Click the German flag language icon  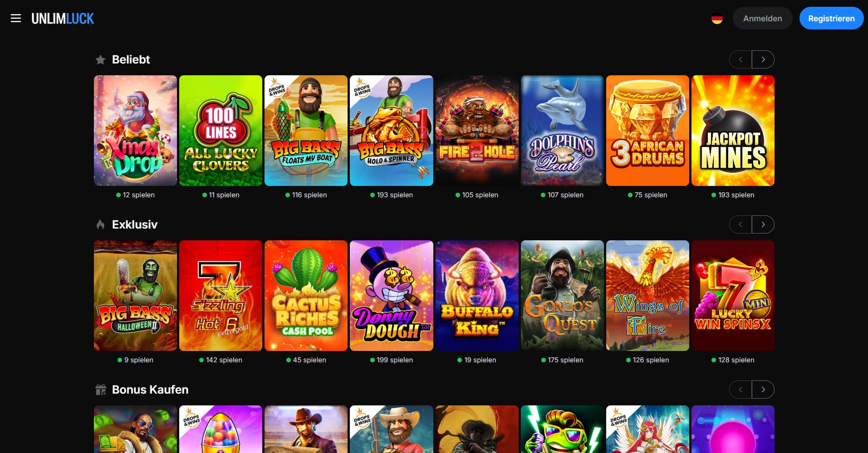tap(717, 19)
